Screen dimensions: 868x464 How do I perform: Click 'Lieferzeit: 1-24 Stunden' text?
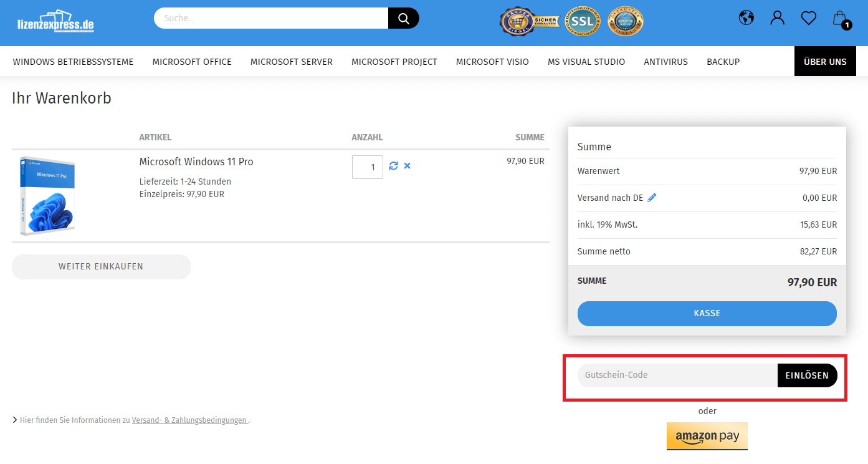(185, 181)
